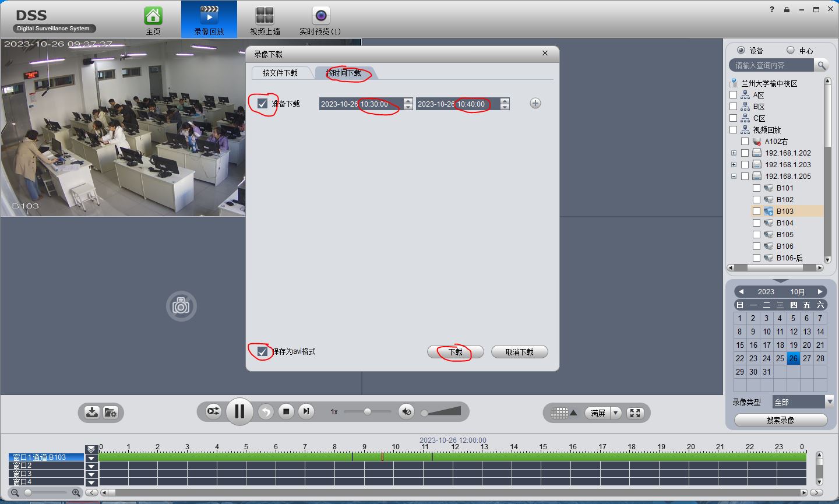
Task: Select the 中心 radio button
Action: click(791, 50)
